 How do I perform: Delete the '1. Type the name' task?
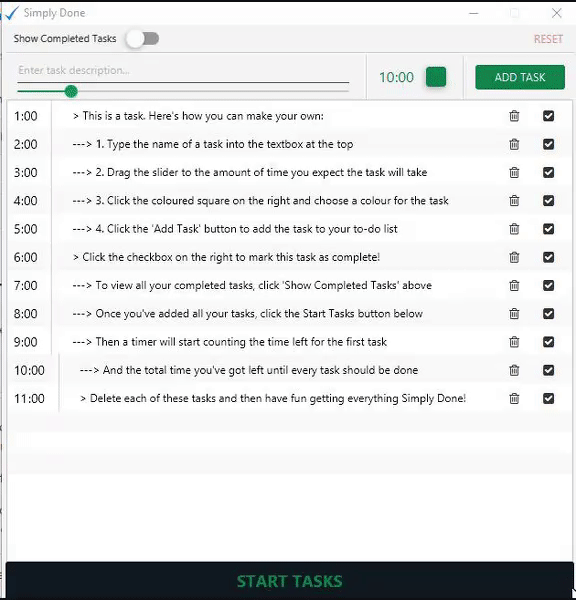coord(514,144)
